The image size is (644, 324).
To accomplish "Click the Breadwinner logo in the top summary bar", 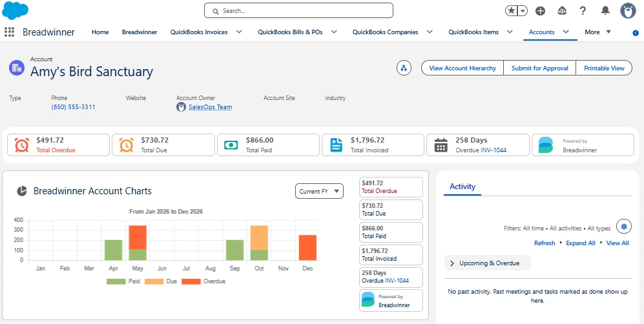I will 546,145.
